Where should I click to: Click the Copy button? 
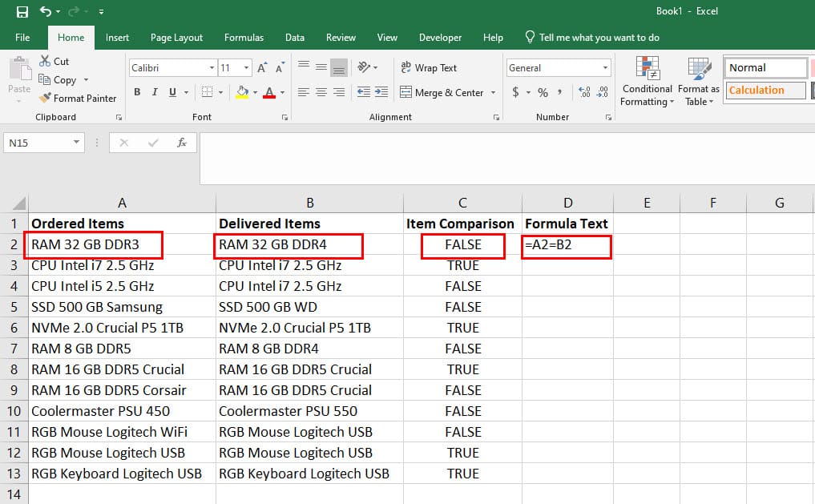[58, 79]
